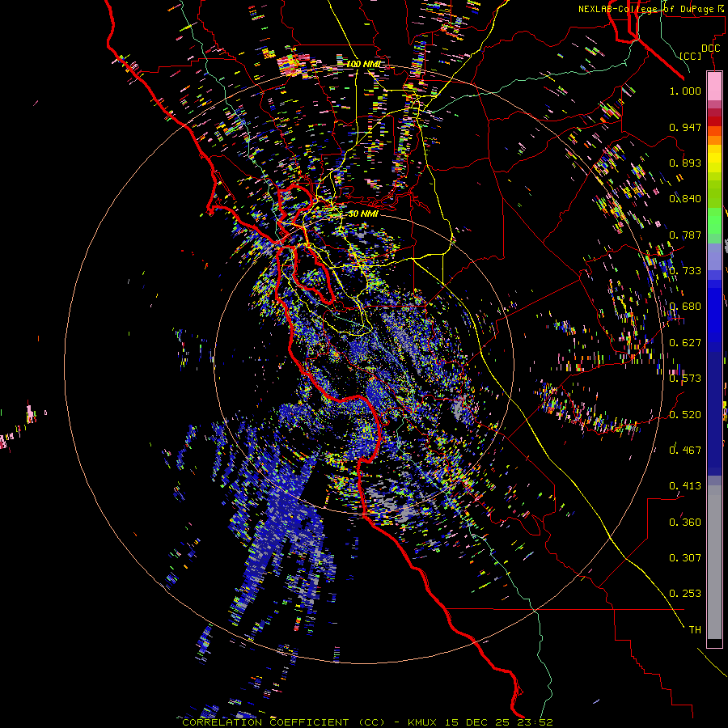Pick the pink segment of the color bar
Viewport: 728px width, 728px height.
point(714,87)
